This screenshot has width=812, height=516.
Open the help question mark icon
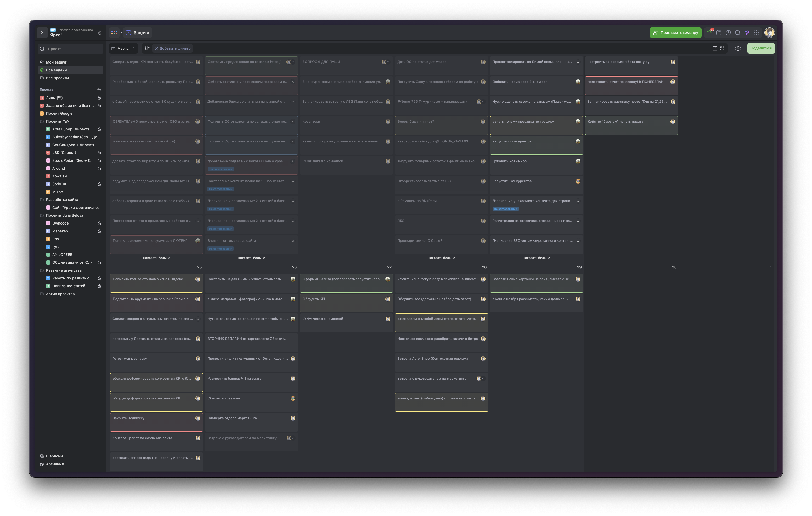coord(728,33)
